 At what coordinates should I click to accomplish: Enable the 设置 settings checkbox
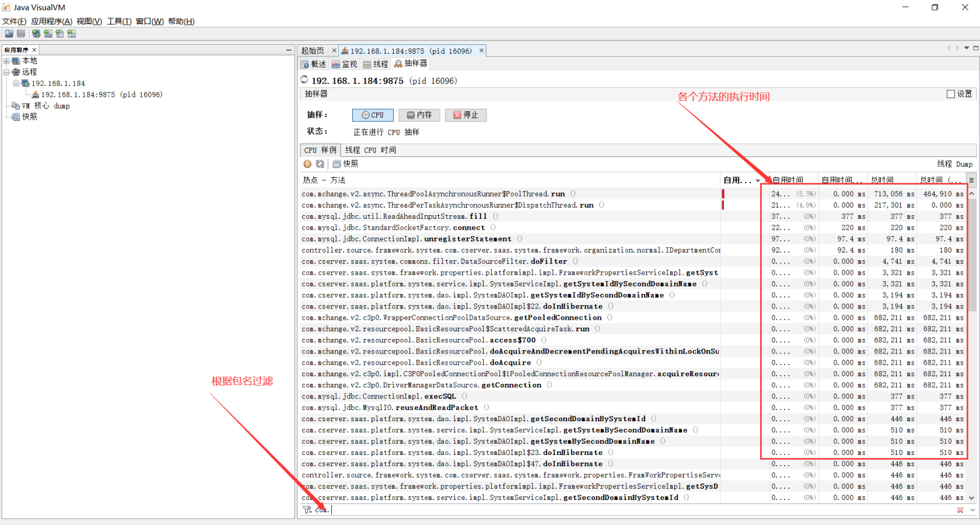pyautogui.click(x=951, y=94)
